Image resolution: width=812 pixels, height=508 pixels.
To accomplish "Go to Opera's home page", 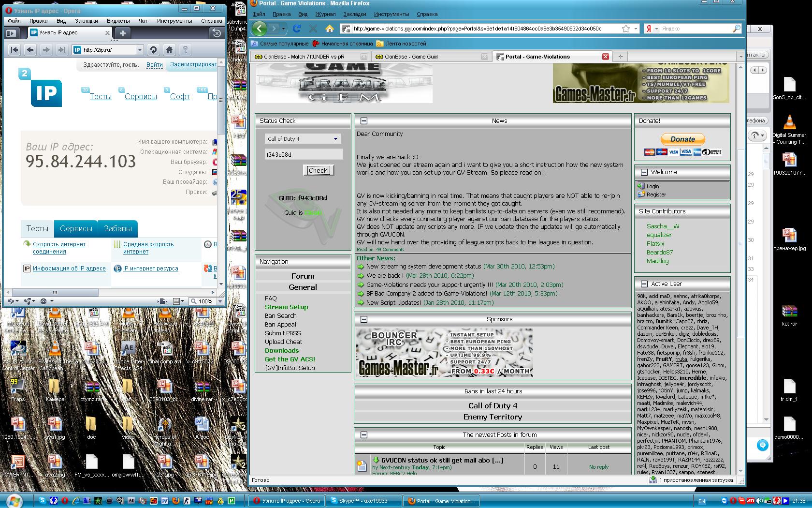I will click(x=169, y=49).
